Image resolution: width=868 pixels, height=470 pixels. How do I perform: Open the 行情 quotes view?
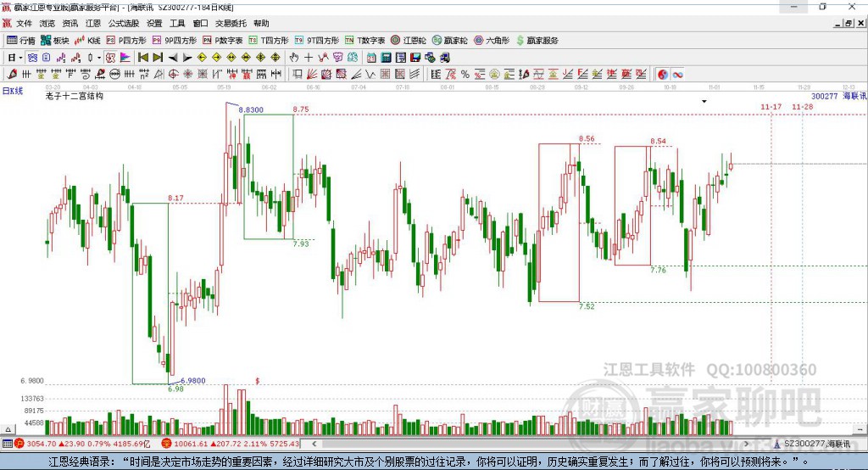pyautogui.click(x=20, y=41)
